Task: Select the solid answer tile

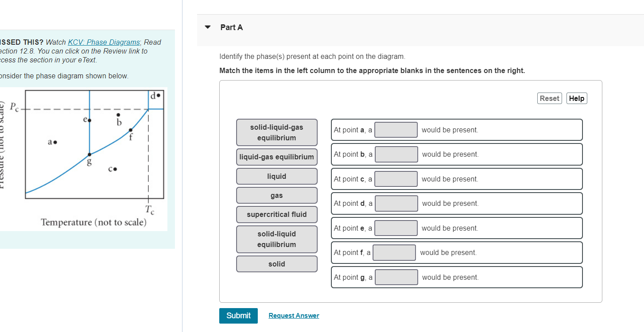Action: 277,264
